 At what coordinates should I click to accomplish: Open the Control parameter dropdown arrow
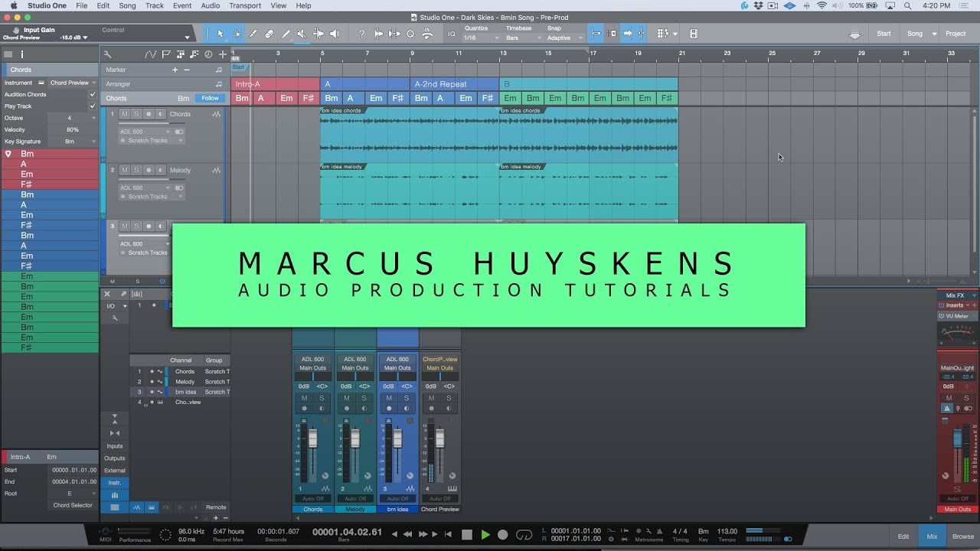click(187, 37)
